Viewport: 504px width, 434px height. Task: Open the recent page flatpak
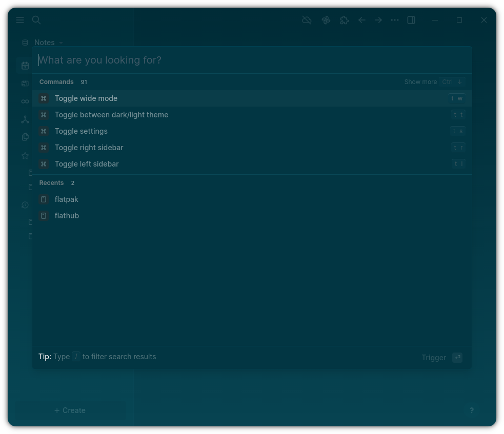[x=67, y=199]
